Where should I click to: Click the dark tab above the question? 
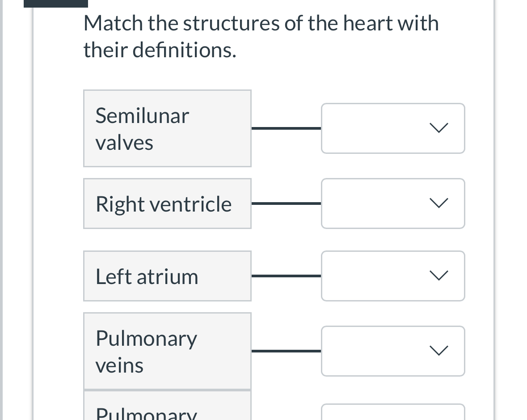(x=55, y=2)
